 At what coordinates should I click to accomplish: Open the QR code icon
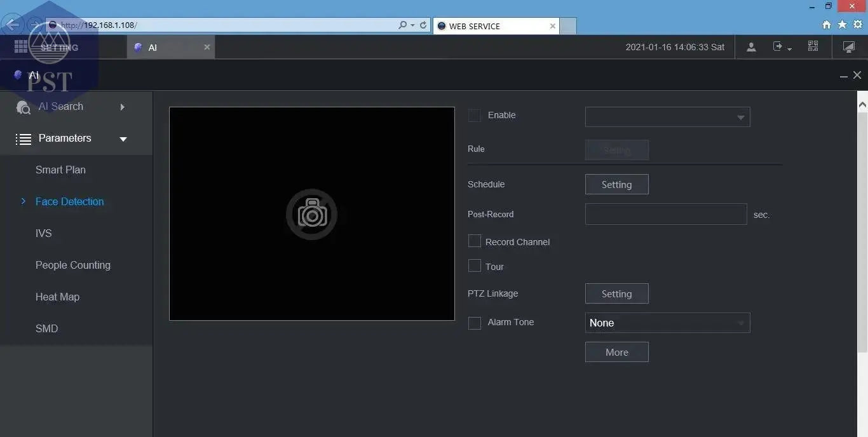pyautogui.click(x=813, y=46)
